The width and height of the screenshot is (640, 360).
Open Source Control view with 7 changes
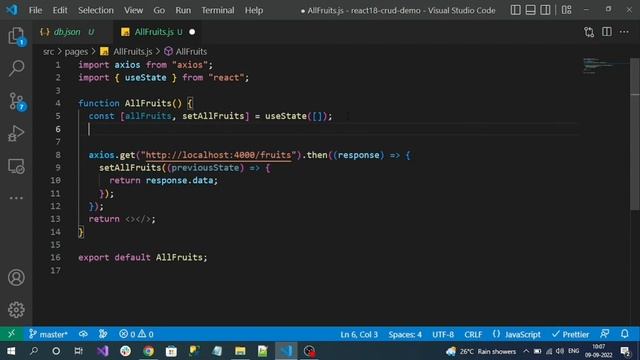17,101
